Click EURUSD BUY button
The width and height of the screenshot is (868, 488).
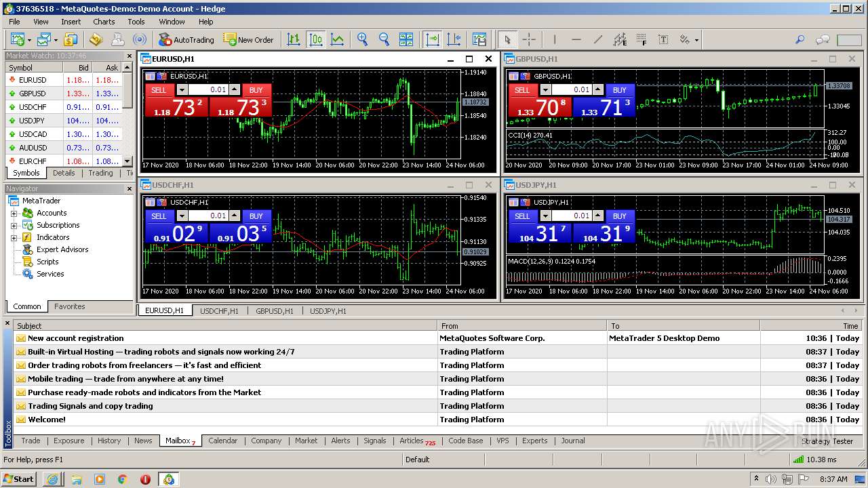point(256,90)
